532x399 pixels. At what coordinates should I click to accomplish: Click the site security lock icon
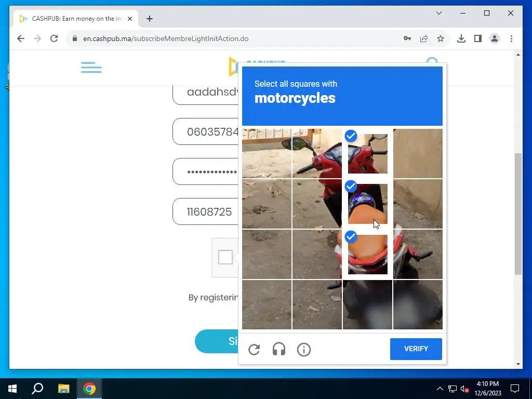75,38
